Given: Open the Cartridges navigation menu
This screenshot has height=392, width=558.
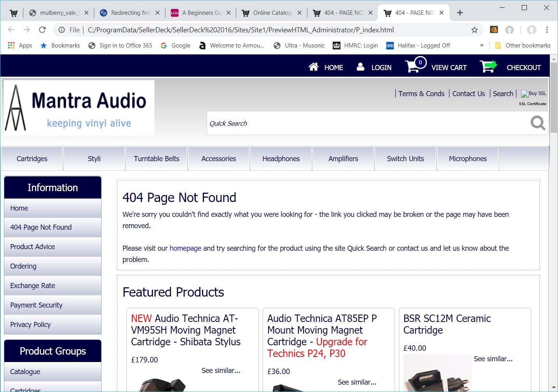Looking at the screenshot, I should tap(32, 159).
